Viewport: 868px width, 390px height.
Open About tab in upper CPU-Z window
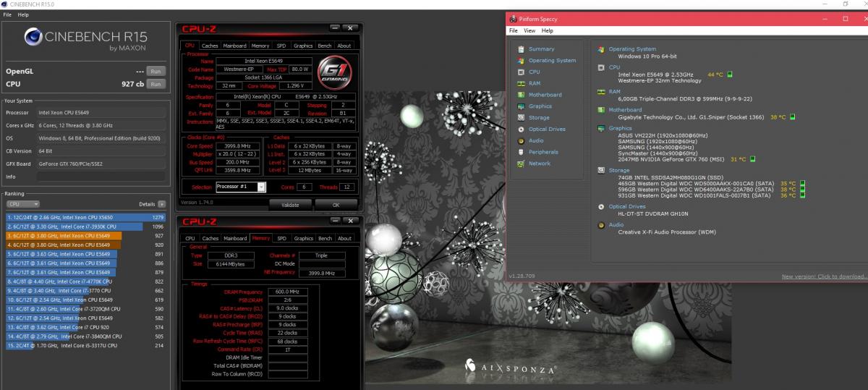(344, 46)
